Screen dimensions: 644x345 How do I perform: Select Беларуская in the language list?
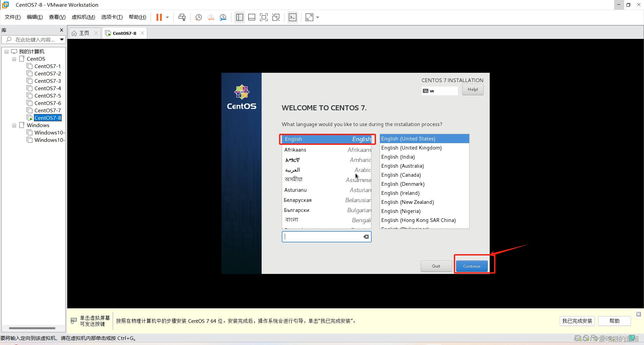(x=327, y=200)
